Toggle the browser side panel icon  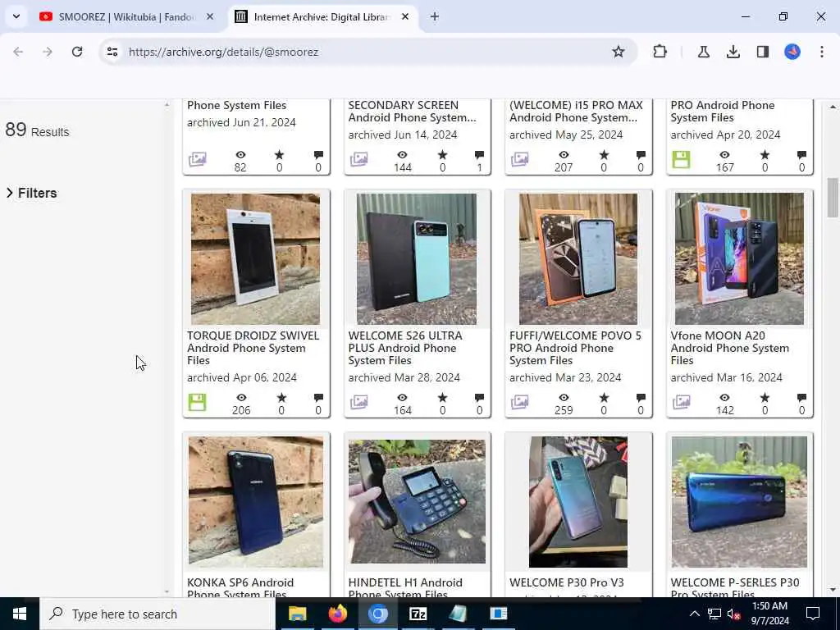(x=763, y=52)
